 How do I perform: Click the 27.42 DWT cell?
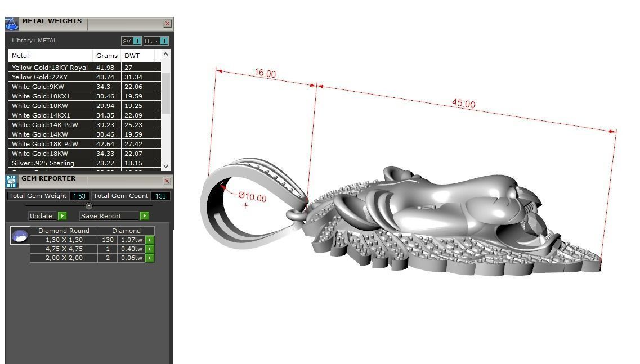coord(138,143)
